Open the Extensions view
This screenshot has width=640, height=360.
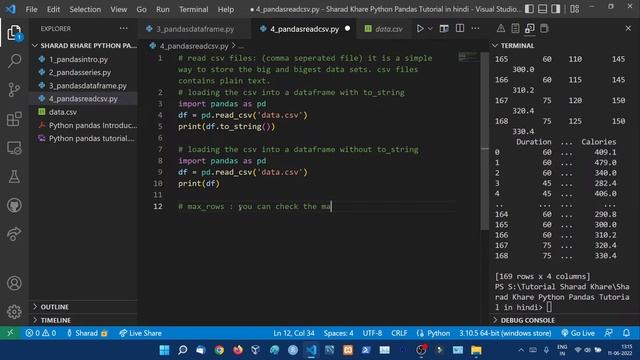tap(14, 119)
